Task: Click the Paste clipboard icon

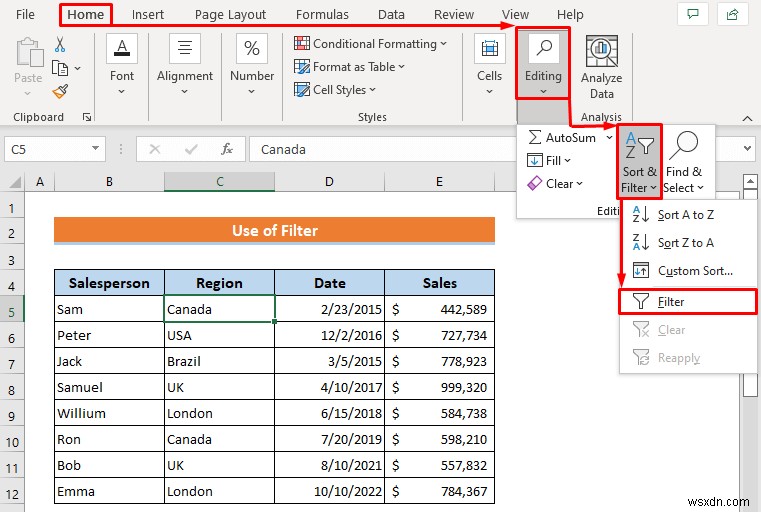Action: point(29,52)
